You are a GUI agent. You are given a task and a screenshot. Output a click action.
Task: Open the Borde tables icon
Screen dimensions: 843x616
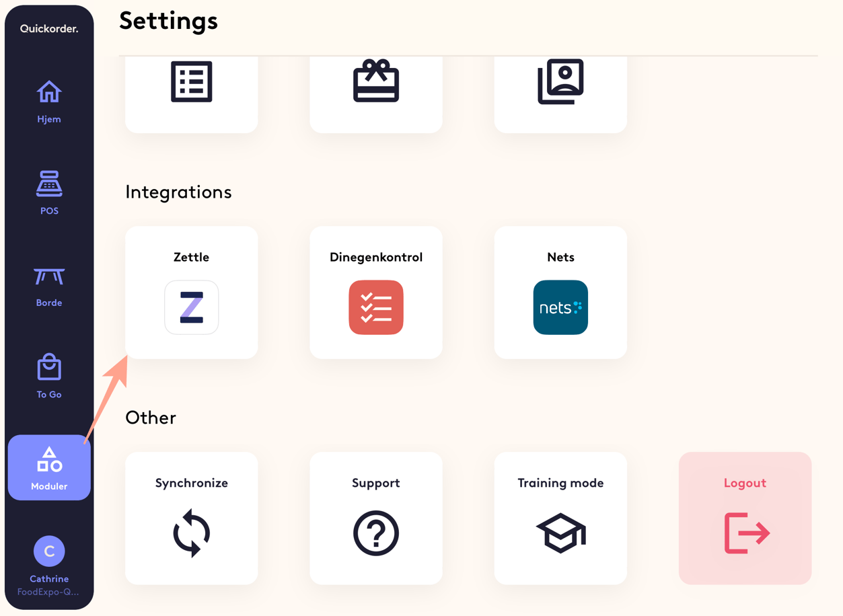48,276
